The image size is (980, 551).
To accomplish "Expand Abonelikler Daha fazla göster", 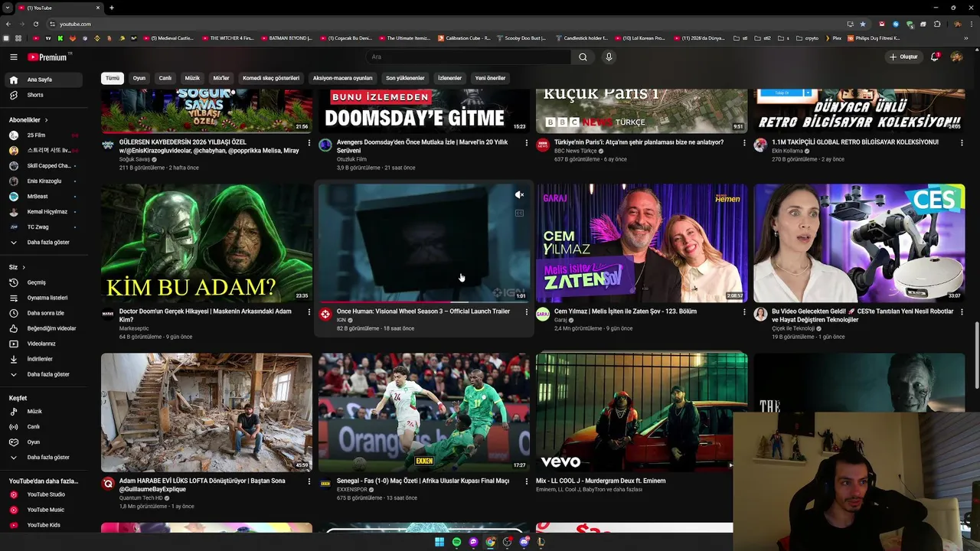I will click(x=46, y=243).
